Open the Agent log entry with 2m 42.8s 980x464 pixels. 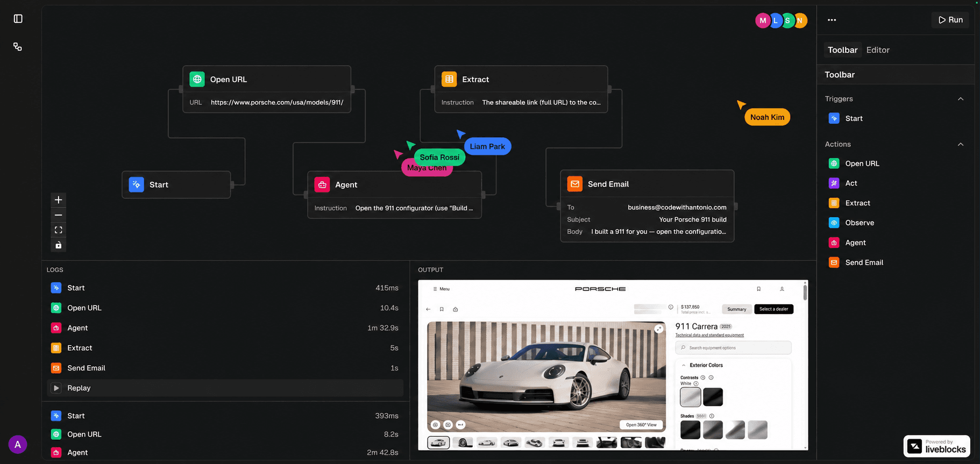pos(225,452)
